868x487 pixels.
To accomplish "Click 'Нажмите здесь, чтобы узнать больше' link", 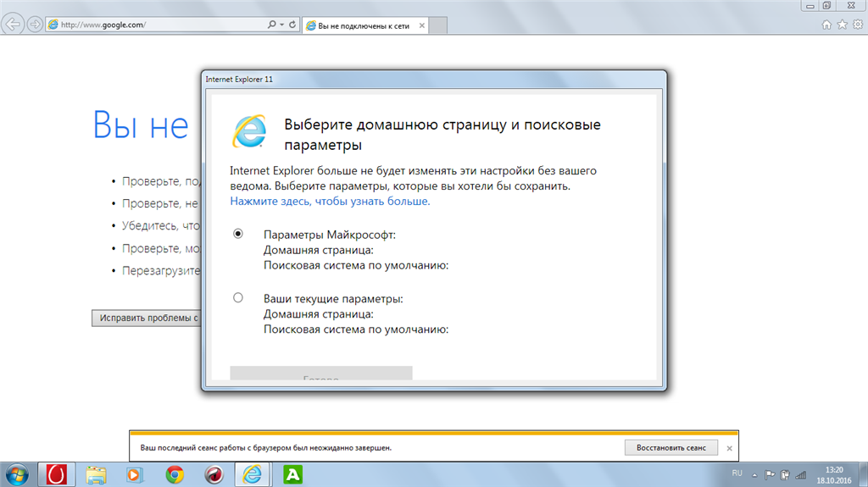I will coord(330,202).
